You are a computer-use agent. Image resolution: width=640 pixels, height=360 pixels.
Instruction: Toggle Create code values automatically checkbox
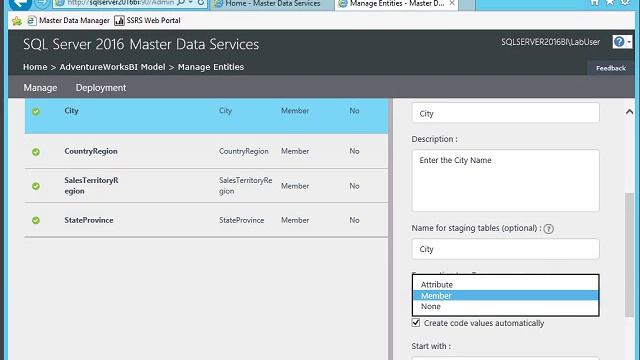pyautogui.click(x=416, y=323)
